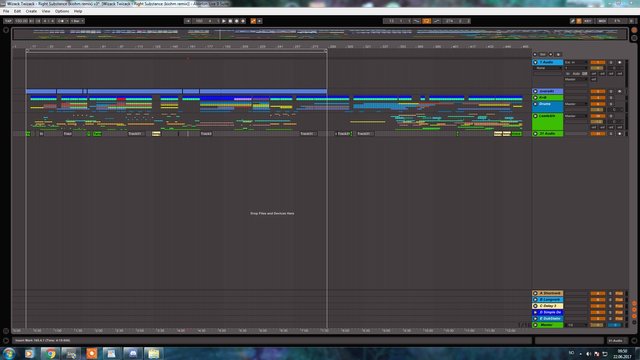The width and height of the screenshot is (640, 360).
Task: Show the Track Delay section selector icon
Action: (634, 322)
